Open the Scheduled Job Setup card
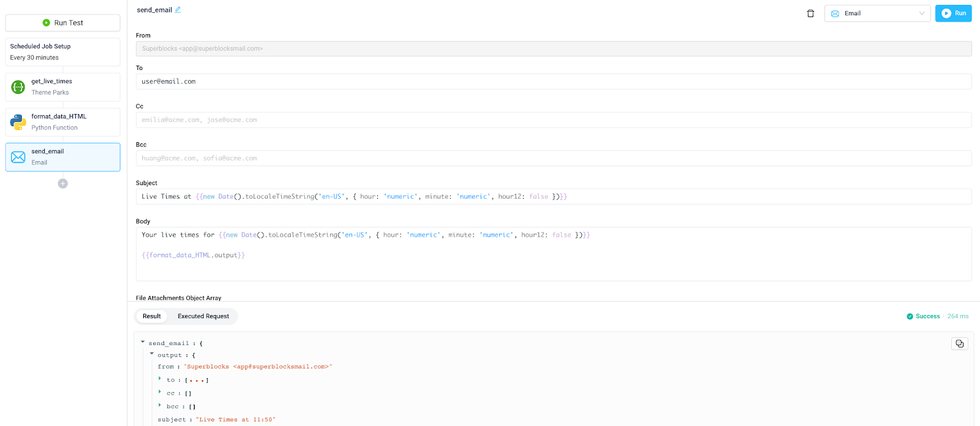This screenshot has width=980, height=426. (x=62, y=52)
